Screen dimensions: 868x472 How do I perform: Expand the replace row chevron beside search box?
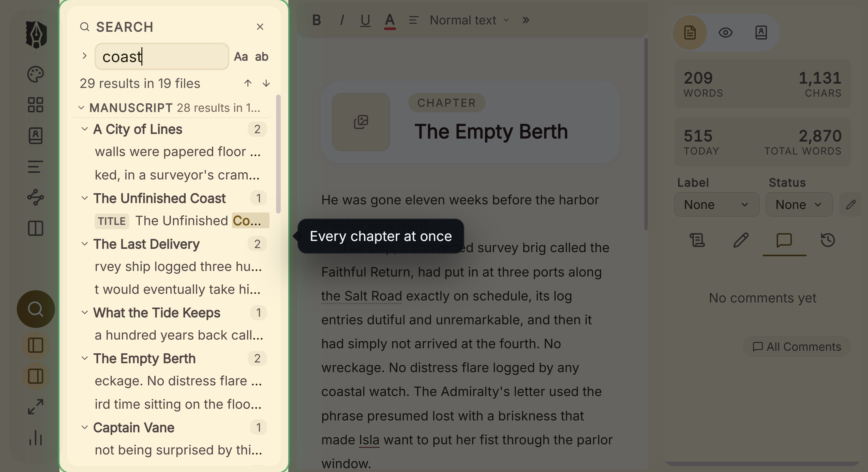[x=85, y=56]
